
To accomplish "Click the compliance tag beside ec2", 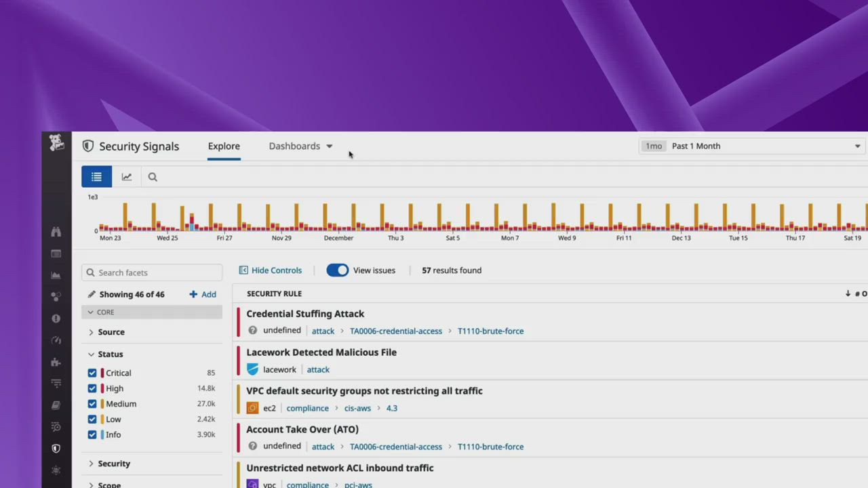I will coord(307,408).
